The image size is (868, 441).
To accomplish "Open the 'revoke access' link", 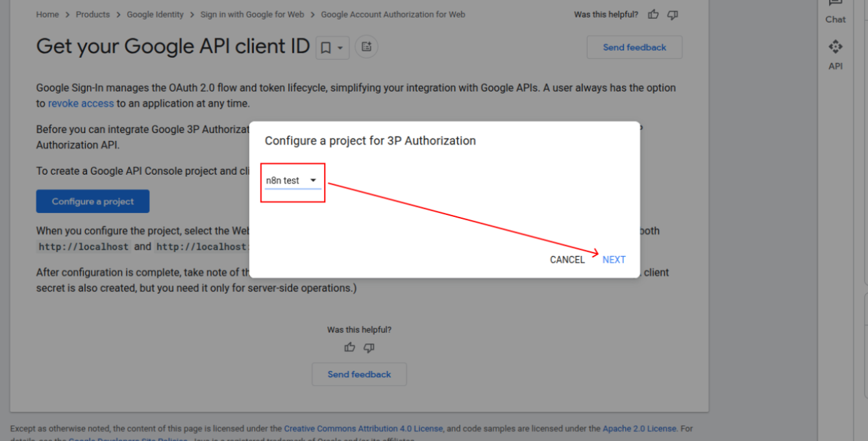I will click(81, 103).
